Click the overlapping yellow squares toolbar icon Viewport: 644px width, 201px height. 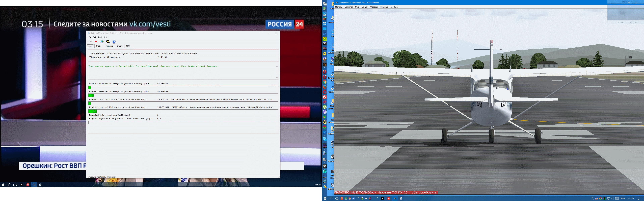point(108,42)
